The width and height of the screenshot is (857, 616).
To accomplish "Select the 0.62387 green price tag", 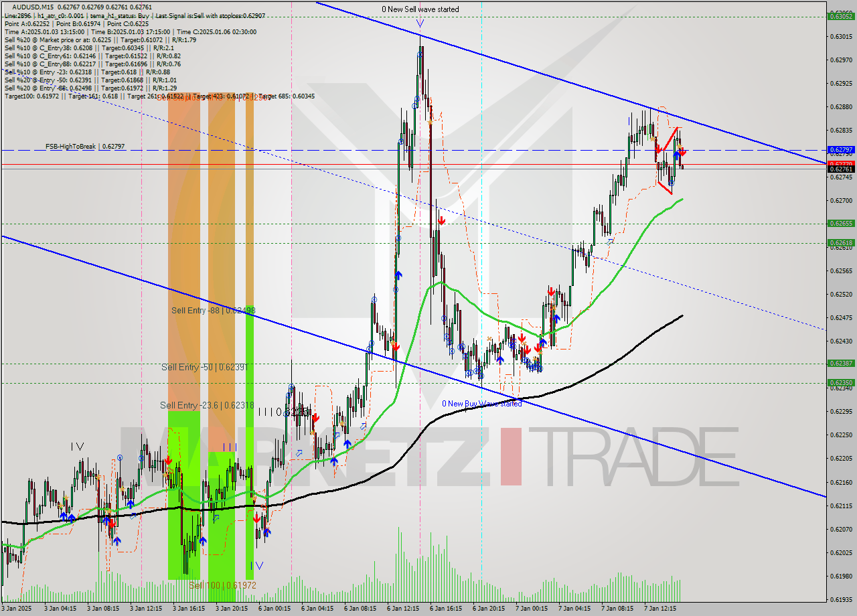I will click(841, 364).
